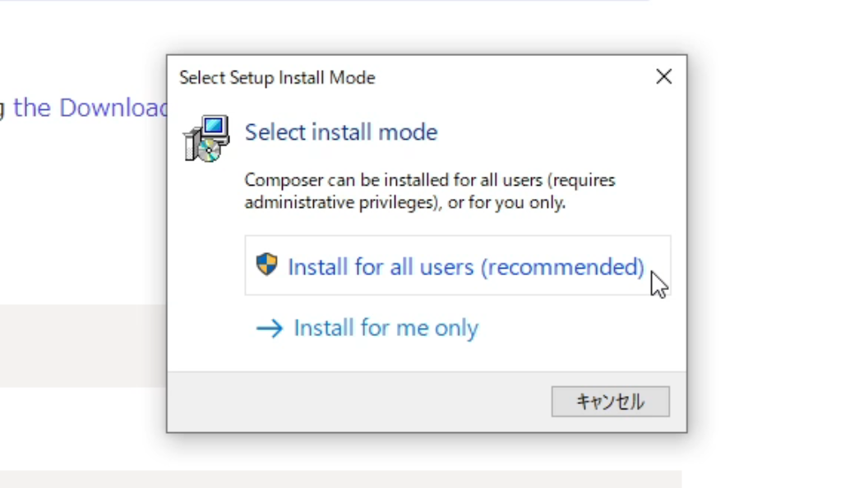Image resolution: width=868 pixels, height=488 pixels.
Task: Close the Select Setup Install Mode dialog
Action: click(x=663, y=76)
